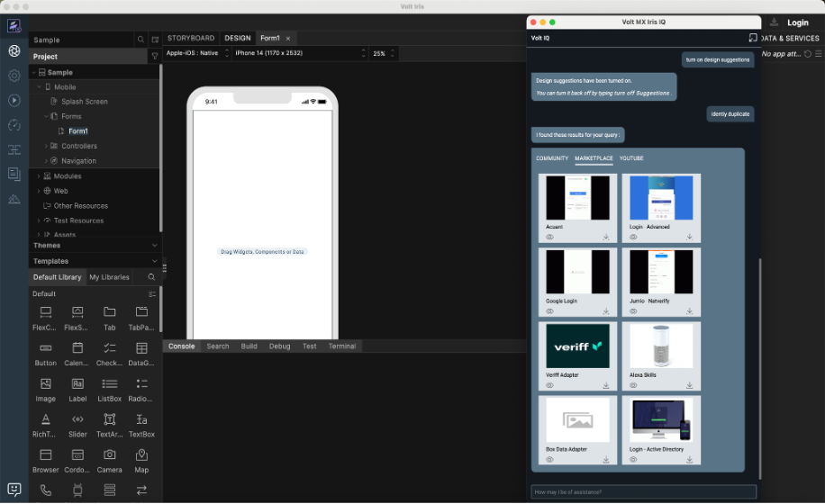Viewport: 825px width, 504px height.
Task: Select the TabPane widget
Action: 141,319
